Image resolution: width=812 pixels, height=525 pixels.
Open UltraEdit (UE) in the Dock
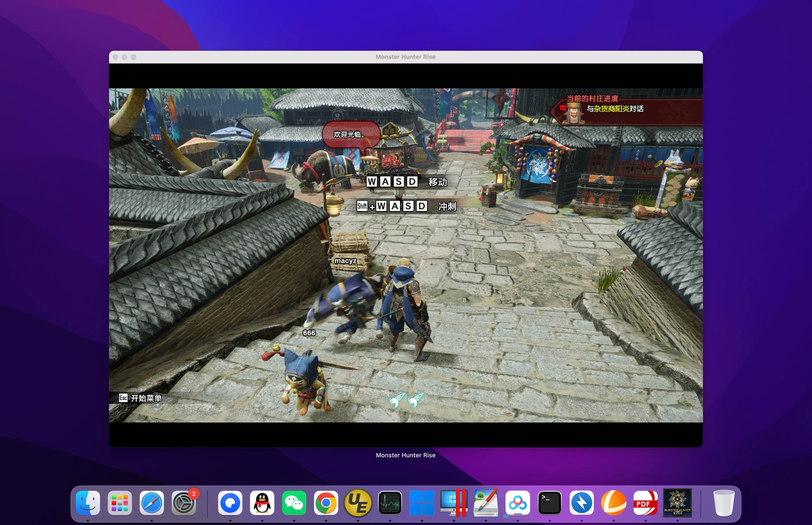(x=358, y=503)
